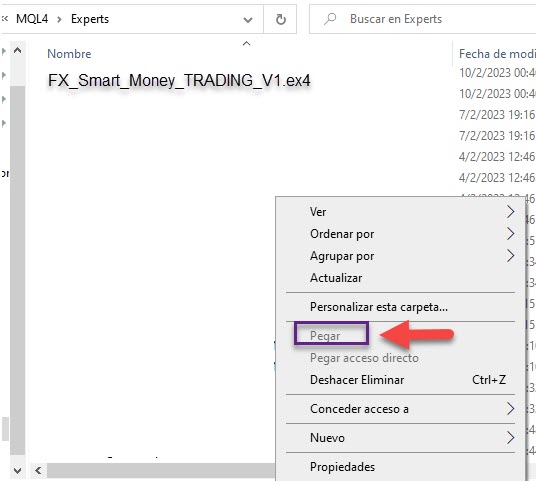Click the search magnifier icon
The width and height of the screenshot is (536, 481).
[330, 19]
